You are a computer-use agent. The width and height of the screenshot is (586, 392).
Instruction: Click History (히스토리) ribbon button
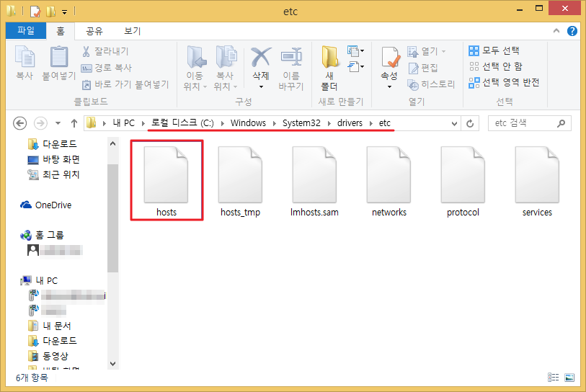(431, 84)
